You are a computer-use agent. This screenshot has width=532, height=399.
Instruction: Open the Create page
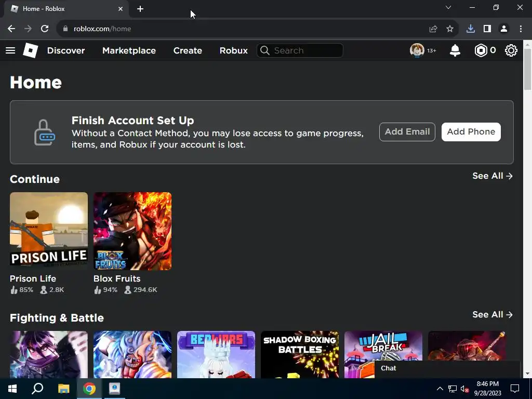(188, 50)
